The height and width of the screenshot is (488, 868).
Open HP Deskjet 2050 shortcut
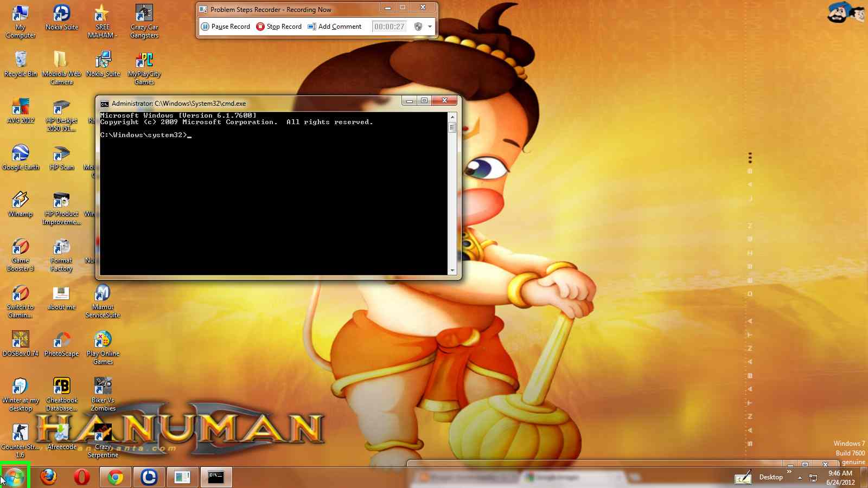[61, 115]
